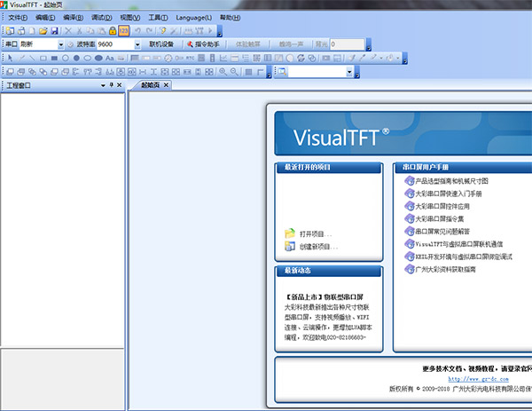
Task: Click the delete X icon
Action: [68, 31]
